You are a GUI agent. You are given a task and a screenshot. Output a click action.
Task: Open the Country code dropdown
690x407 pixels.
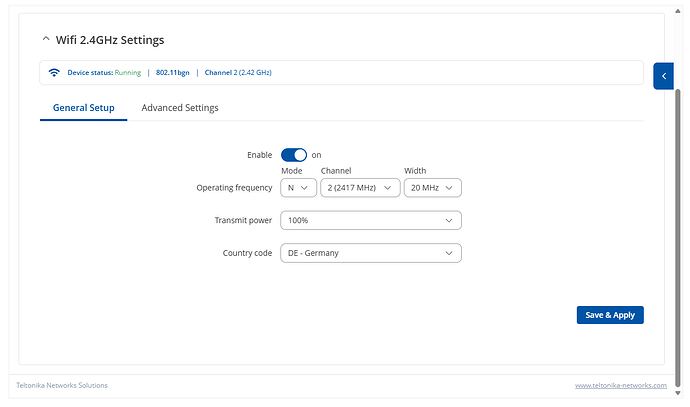(371, 253)
